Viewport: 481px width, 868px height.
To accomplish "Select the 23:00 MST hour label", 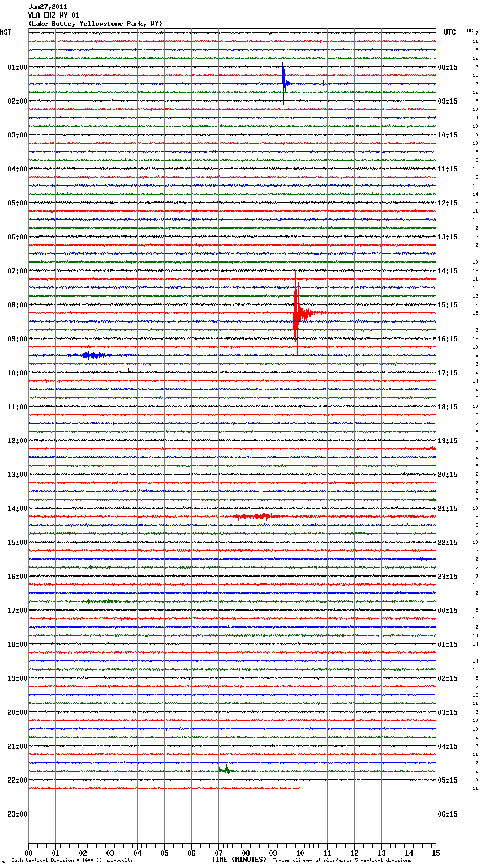I will point(18,814).
